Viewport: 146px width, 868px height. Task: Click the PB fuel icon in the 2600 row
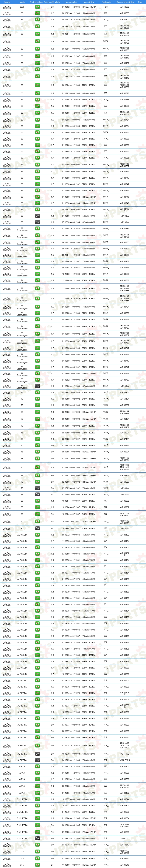pyautogui.click(x=38, y=7)
